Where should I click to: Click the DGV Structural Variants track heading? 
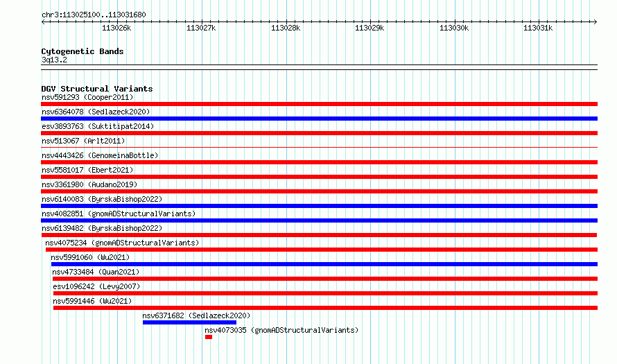pyautogui.click(x=97, y=89)
